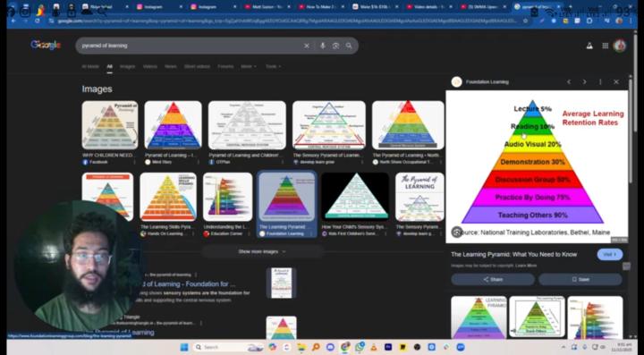Open File Explorer from the taskbar

301,347
